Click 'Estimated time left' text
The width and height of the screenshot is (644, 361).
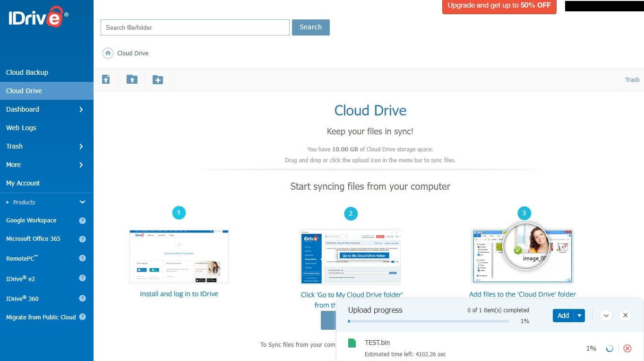pyautogui.click(x=405, y=354)
